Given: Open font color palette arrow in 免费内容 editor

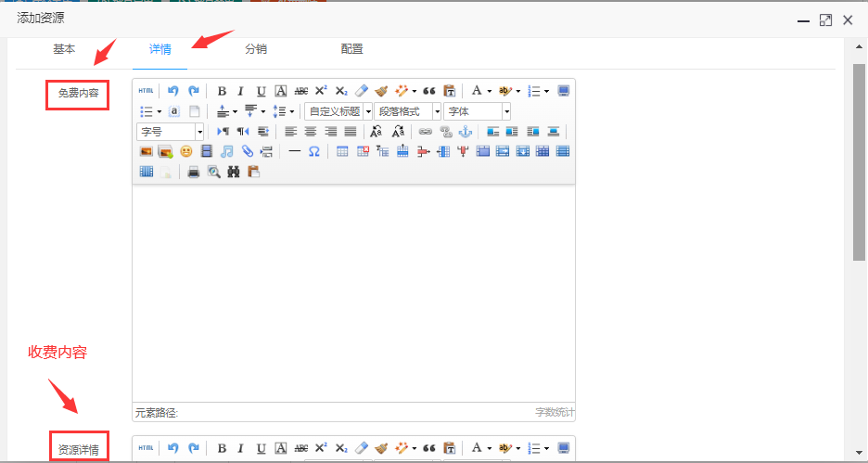Looking at the screenshot, I should coord(490,91).
